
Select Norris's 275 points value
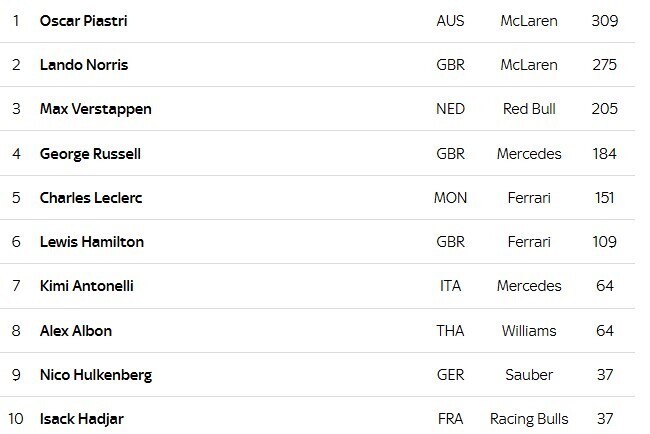tap(604, 65)
